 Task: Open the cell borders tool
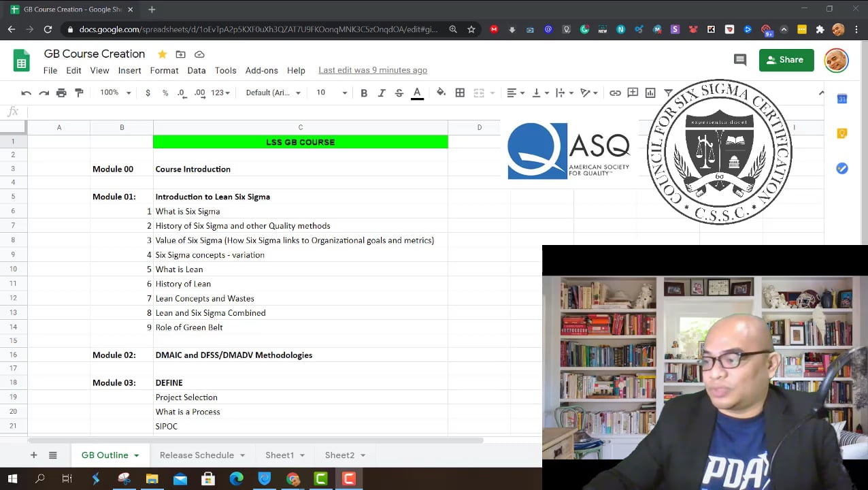tap(460, 93)
